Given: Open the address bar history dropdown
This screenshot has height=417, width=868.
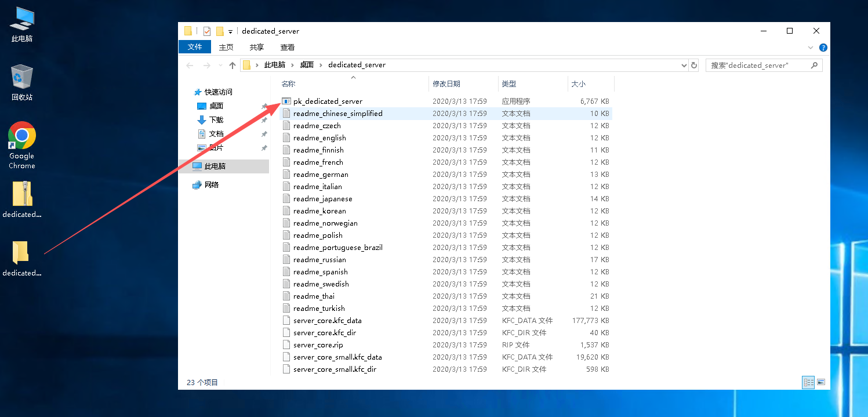Looking at the screenshot, I should coord(684,66).
